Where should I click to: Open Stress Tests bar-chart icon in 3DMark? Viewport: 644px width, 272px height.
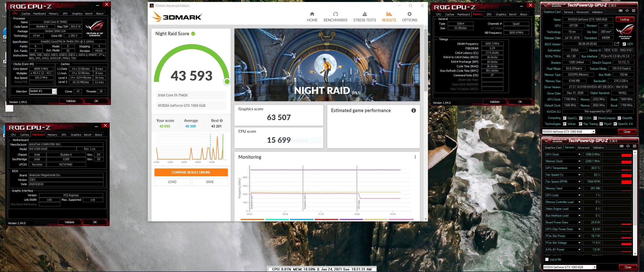click(x=365, y=14)
